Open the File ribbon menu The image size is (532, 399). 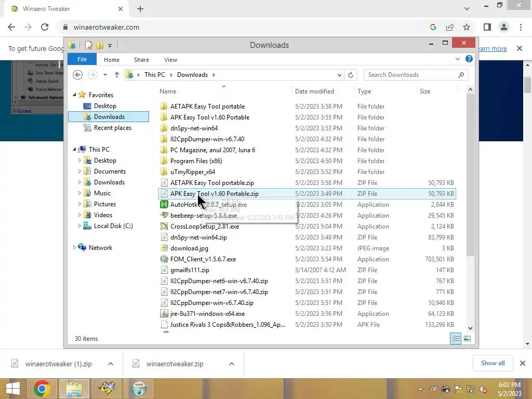[82, 59]
